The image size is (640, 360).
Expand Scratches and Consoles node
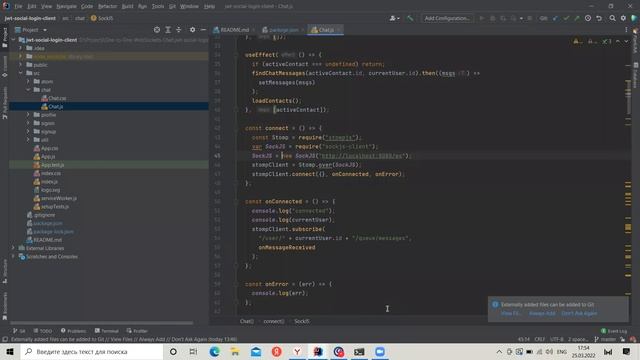tap(13, 256)
